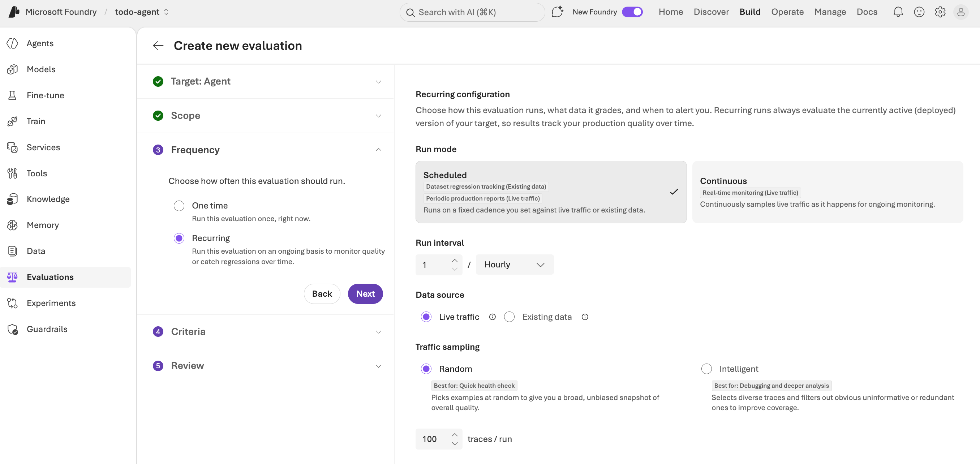Image resolution: width=980 pixels, height=464 pixels.
Task: Increase the traces per run value
Action: [455, 435]
